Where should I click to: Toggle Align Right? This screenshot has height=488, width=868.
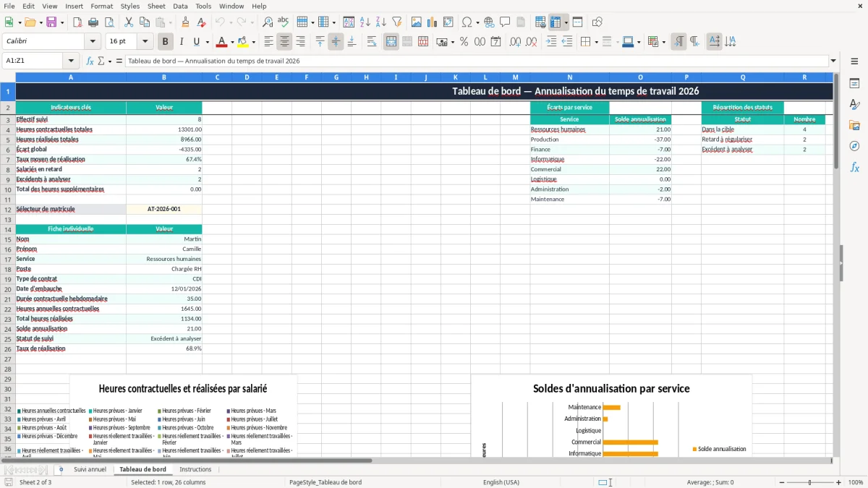click(300, 42)
